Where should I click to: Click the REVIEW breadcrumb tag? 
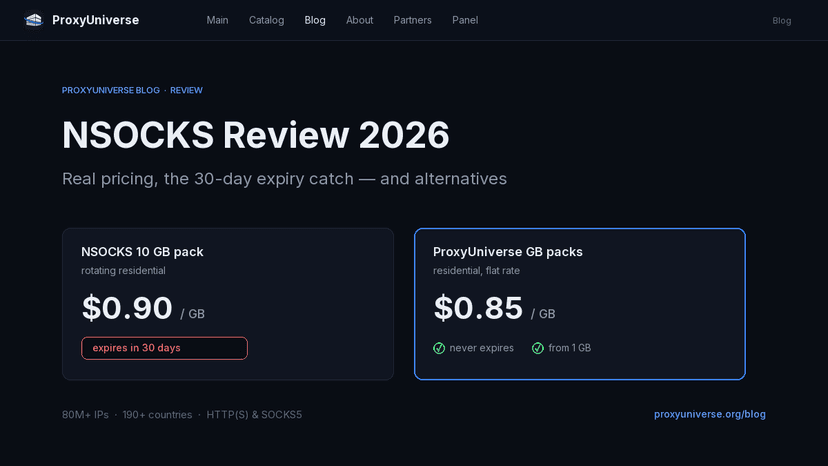point(186,90)
